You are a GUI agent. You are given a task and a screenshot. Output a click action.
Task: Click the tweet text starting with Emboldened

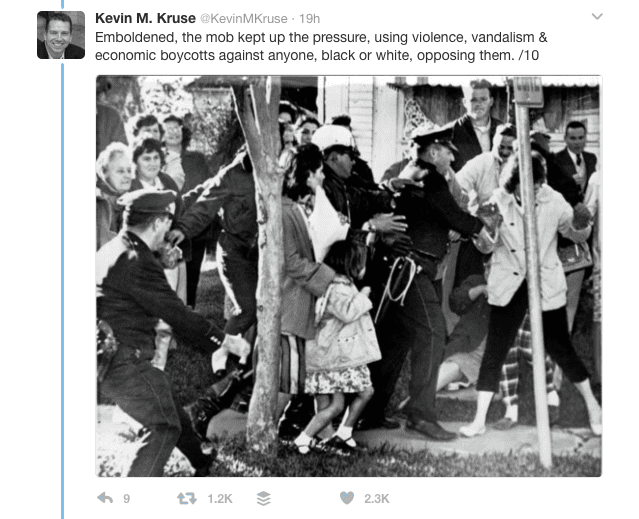pyautogui.click(x=321, y=46)
